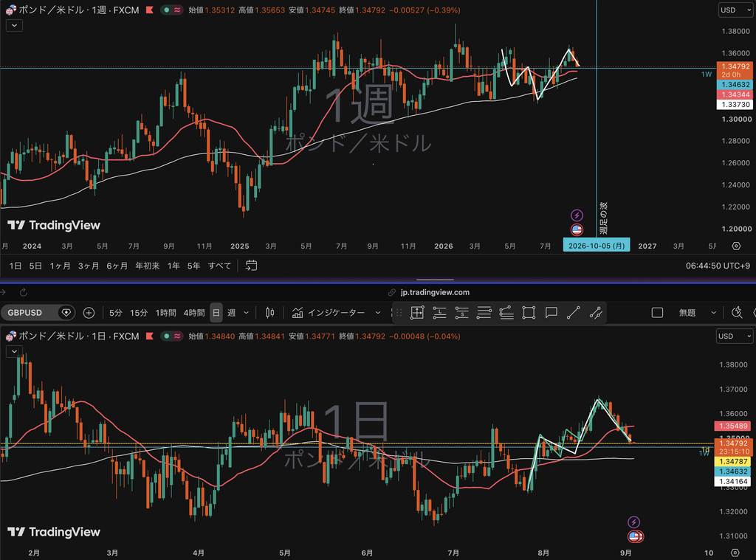
Task: Select the comment callout drawing tool
Action: point(551,313)
